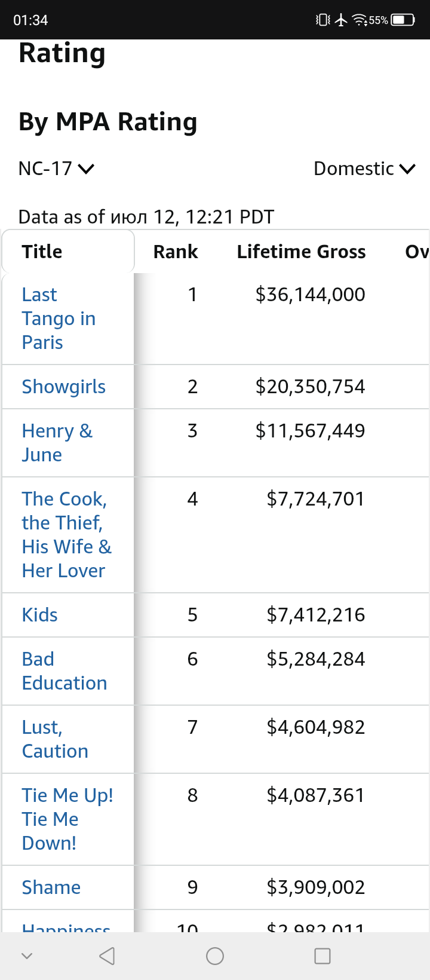Image resolution: width=430 pixels, height=980 pixels.
Task: Open the Showgirls movie link
Action: 63,387
